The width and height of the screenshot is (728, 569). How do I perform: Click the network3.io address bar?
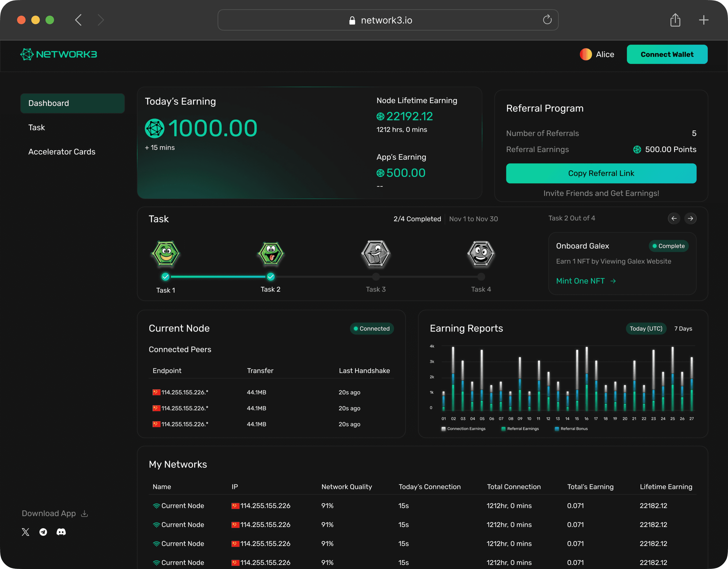(x=387, y=20)
